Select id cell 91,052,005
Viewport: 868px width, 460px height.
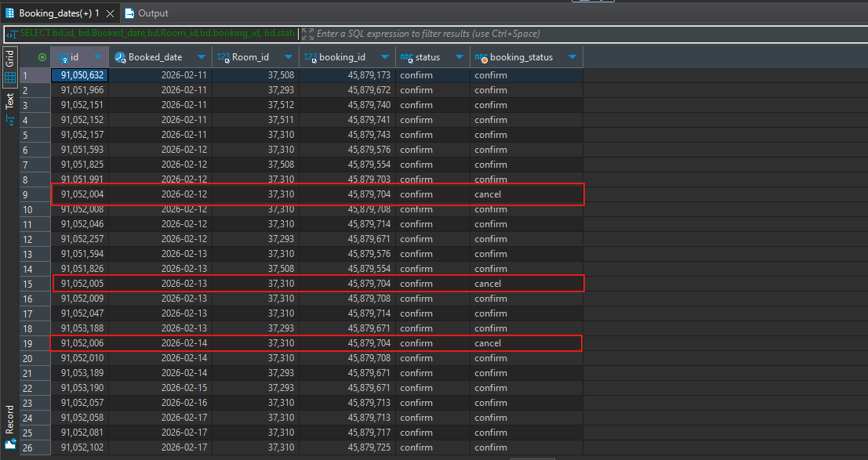point(80,284)
